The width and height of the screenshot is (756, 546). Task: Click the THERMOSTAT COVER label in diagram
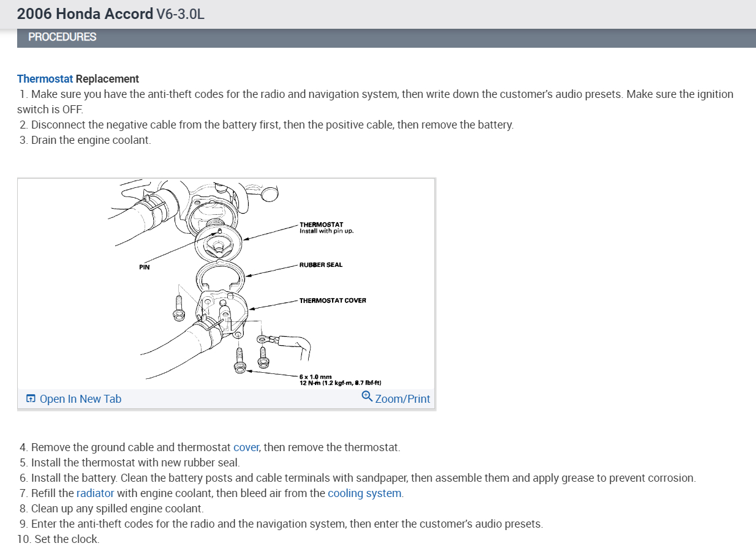[333, 301]
